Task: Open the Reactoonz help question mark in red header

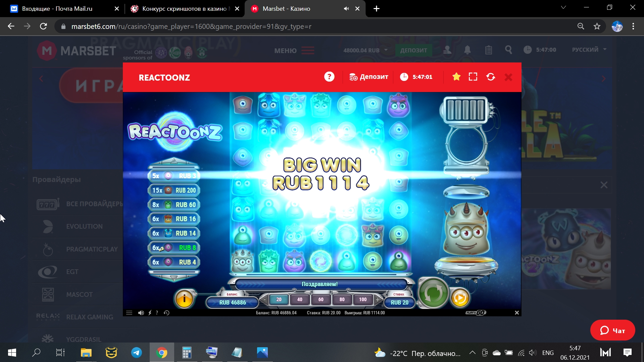Action: click(x=329, y=77)
